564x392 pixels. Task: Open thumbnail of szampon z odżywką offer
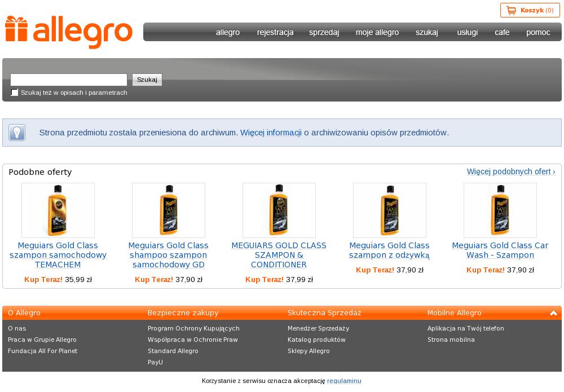pos(390,210)
